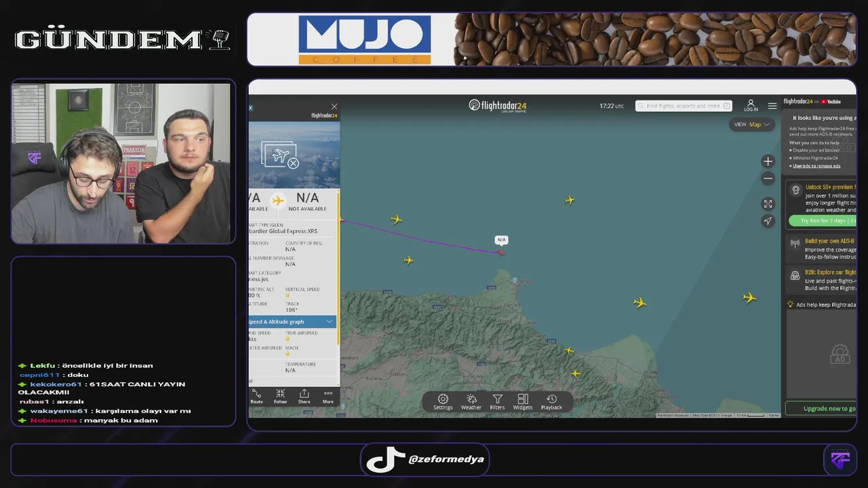Zoom out the map with minus button

click(x=768, y=178)
